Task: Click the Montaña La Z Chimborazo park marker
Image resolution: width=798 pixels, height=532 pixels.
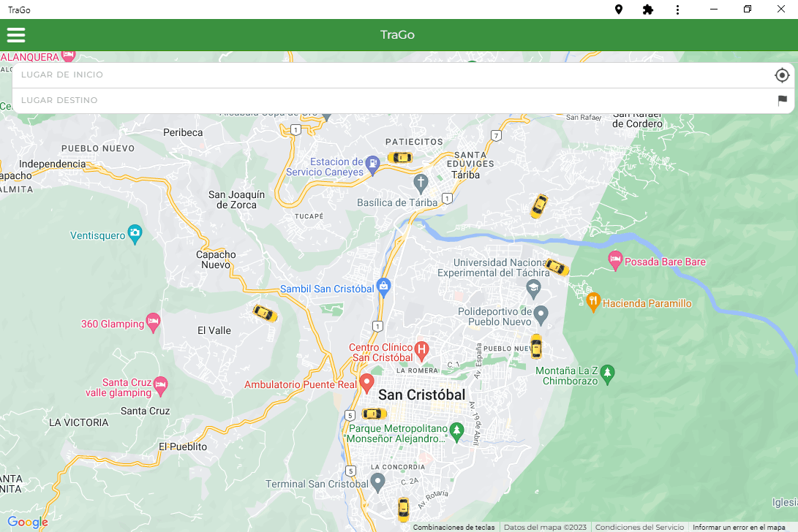Action: (x=607, y=373)
